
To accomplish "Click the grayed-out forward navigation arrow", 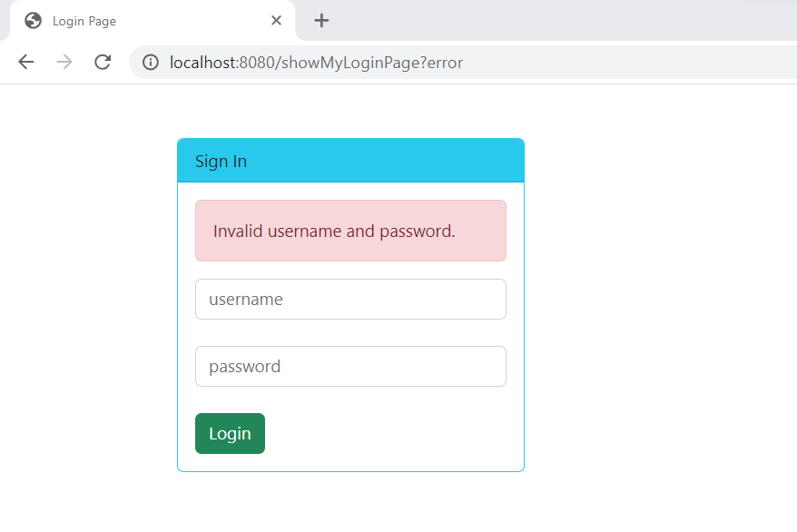I will [x=64, y=62].
